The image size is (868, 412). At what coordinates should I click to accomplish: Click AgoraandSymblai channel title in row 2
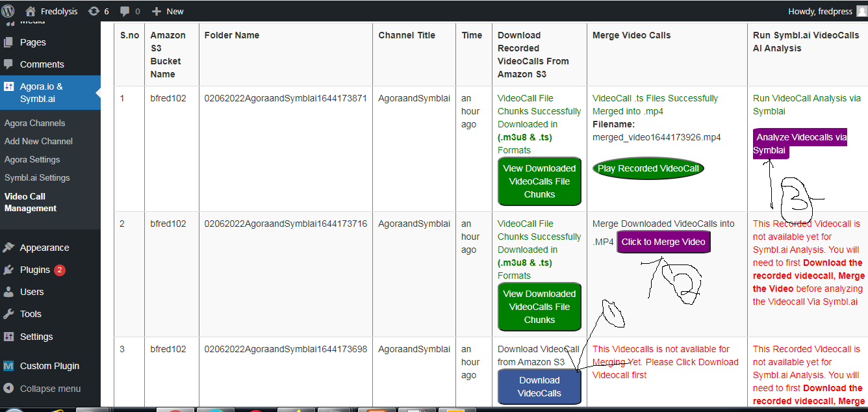tap(414, 224)
